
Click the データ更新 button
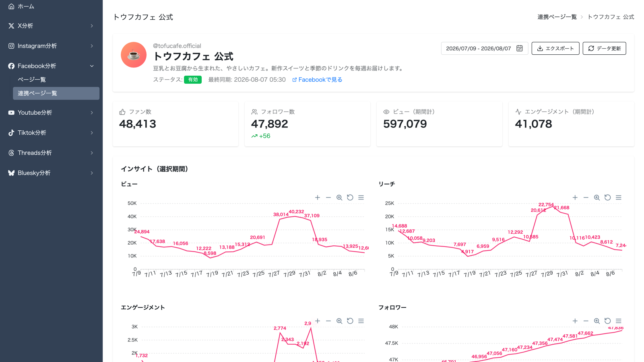(605, 48)
